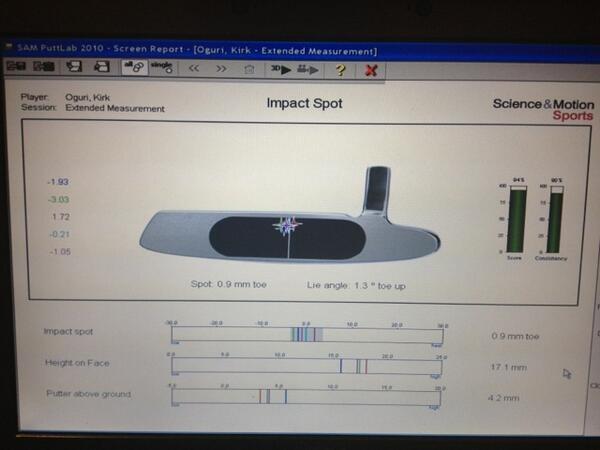Open help with yellow question mark
The width and height of the screenshot is (600, 450).
(340, 70)
